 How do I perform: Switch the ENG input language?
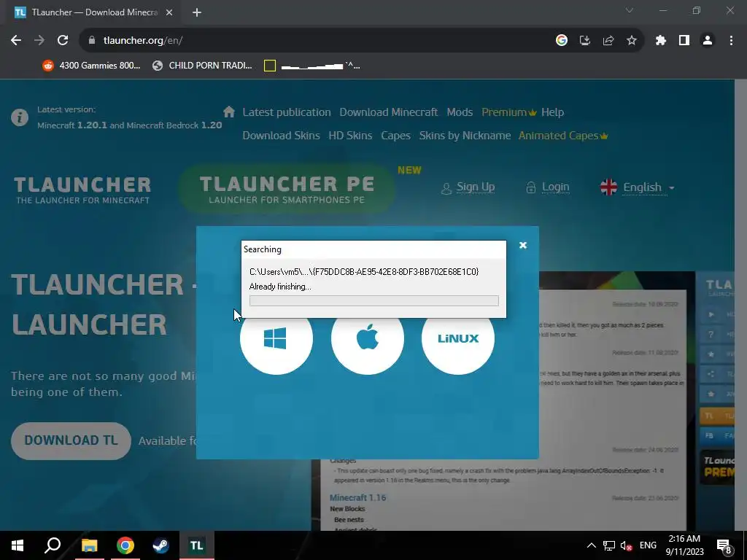648,545
